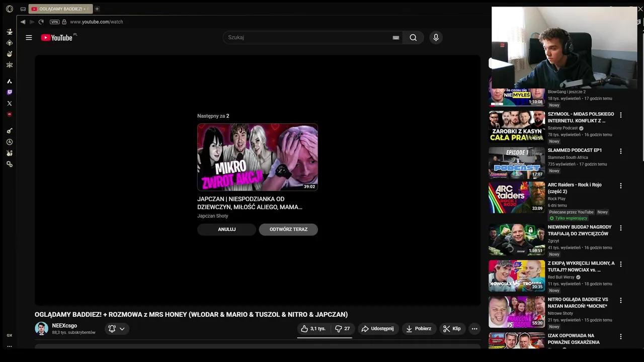Open the Opera menu logo
The width and height of the screenshot is (644, 362).
tap(9, 9)
